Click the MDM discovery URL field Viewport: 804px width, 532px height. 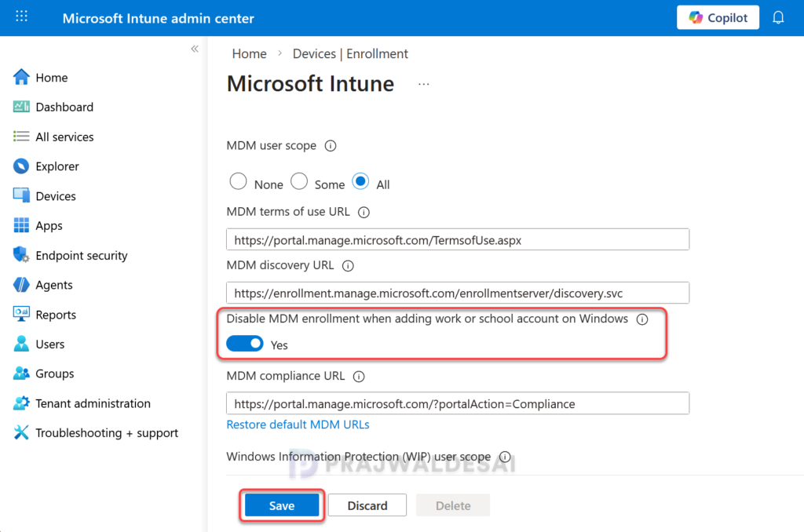coord(458,293)
